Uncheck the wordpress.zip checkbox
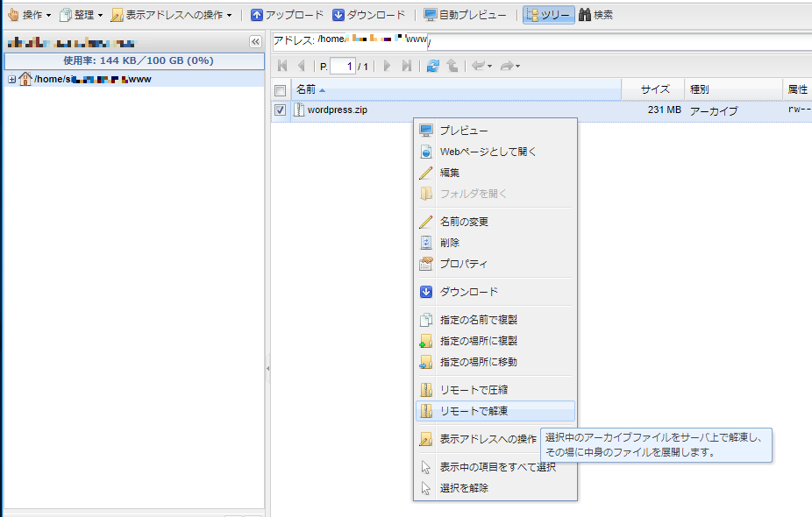 (280, 110)
